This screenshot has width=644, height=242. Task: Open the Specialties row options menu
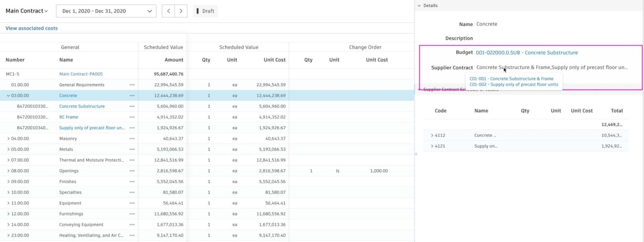point(132,193)
